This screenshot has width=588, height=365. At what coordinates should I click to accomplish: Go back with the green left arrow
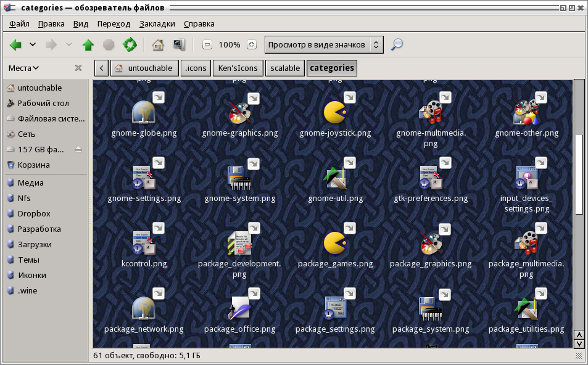pyautogui.click(x=15, y=45)
